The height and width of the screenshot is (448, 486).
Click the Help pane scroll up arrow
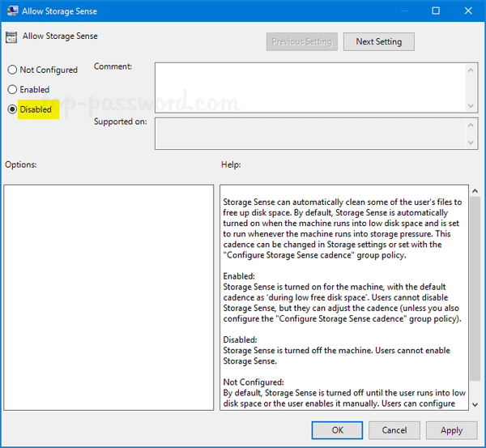coord(474,191)
